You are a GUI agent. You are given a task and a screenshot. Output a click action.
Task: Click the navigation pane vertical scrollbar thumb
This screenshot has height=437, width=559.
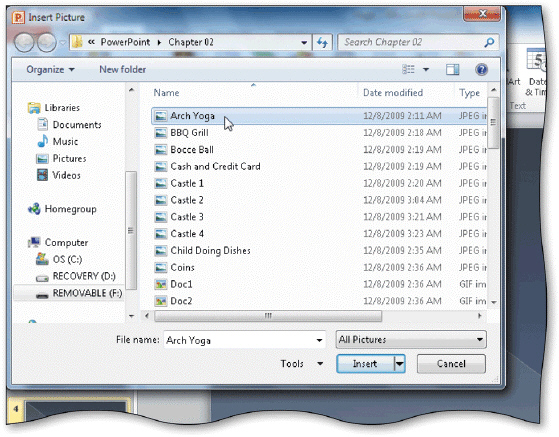(131, 230)
